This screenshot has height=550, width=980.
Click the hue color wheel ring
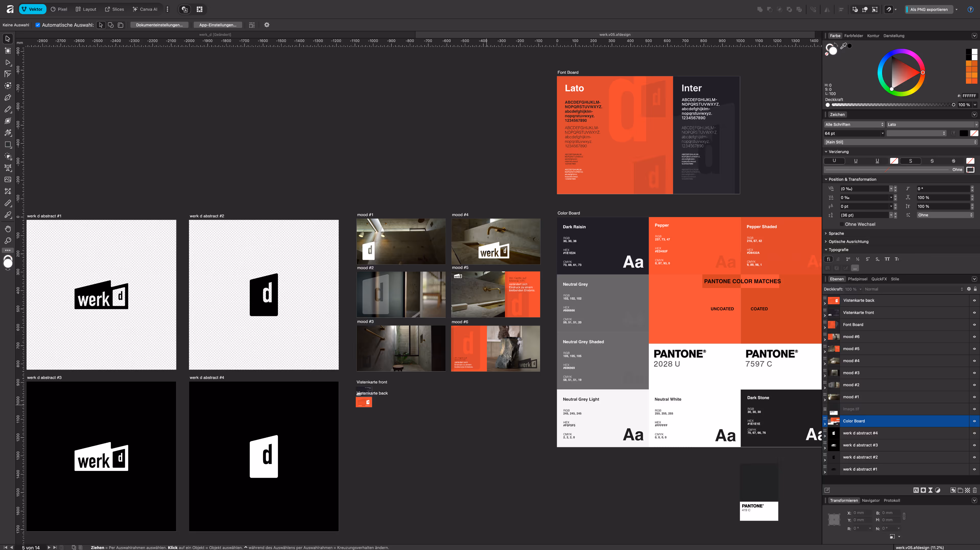pos(901,51)
